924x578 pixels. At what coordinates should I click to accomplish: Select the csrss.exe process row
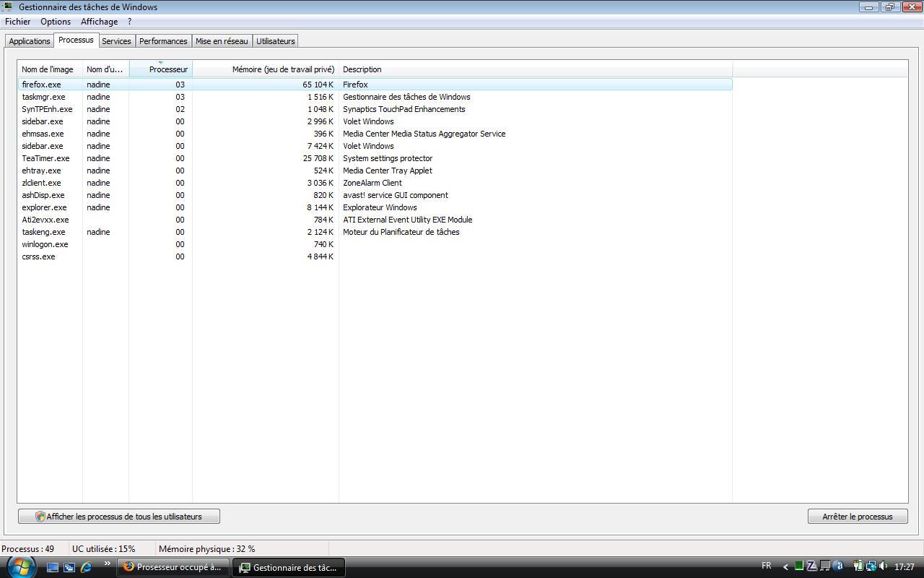[375, 256]
